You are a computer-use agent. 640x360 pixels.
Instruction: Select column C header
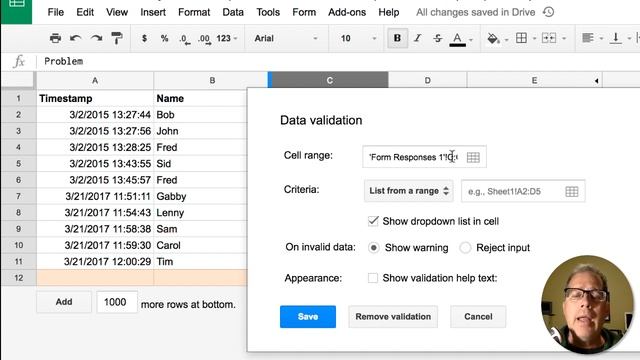(329, 80)
